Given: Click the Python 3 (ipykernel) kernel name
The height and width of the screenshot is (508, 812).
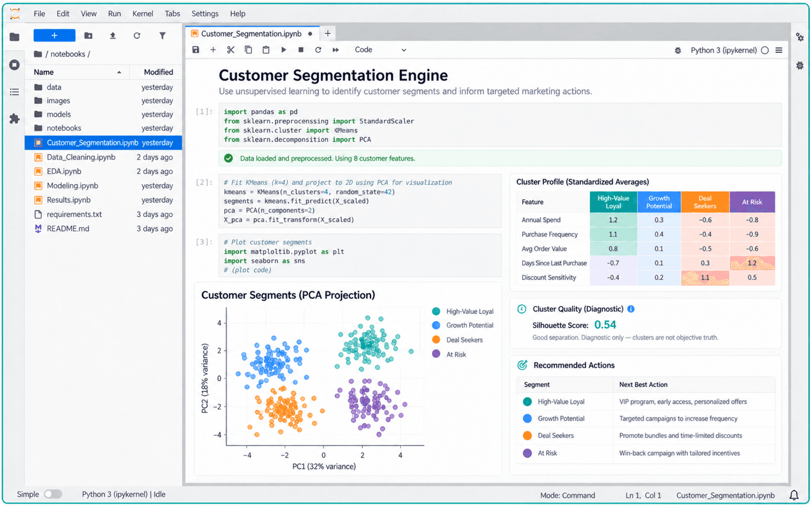Looking at the screenshot, I should [724, 50].
